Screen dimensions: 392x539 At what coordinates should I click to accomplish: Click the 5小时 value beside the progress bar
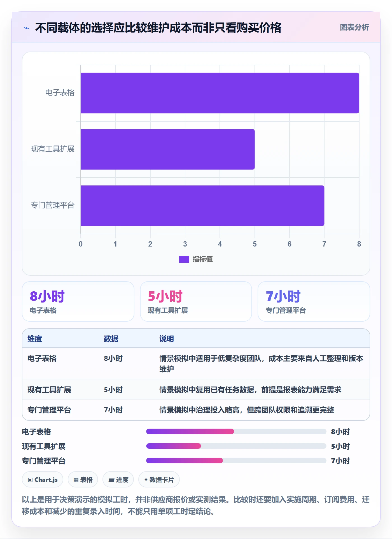coord(340,446)
